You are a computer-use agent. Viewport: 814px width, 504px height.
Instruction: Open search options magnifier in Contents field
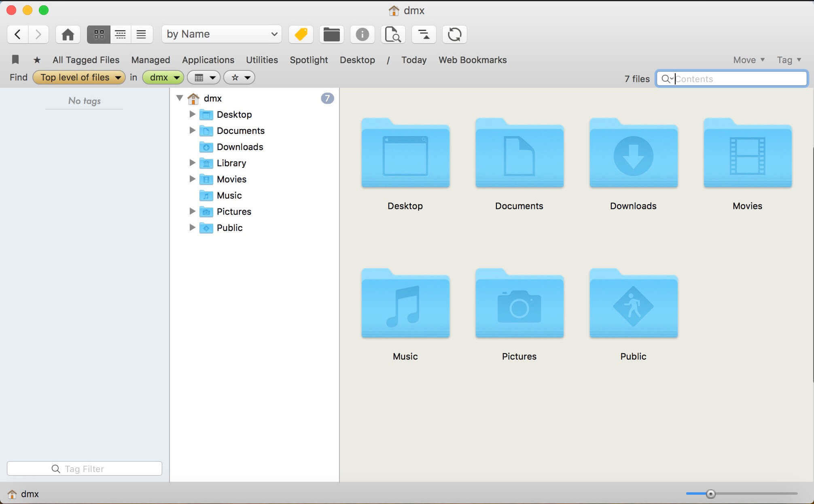pos(666,79)
